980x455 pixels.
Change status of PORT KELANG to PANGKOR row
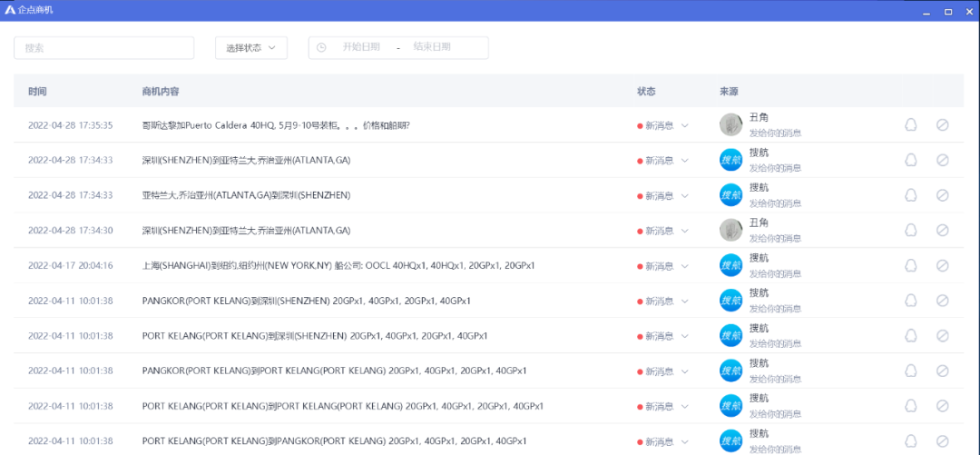pos(684,440)
